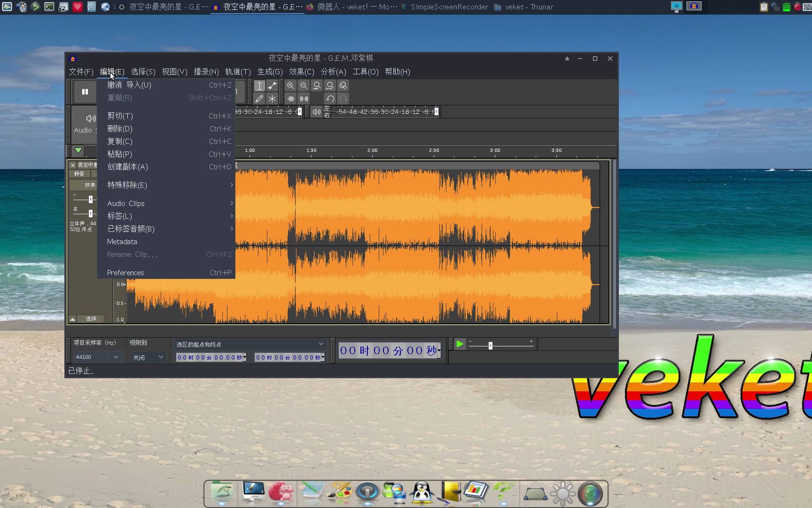The width and height of the screenshot is (812, 508).
Task: Click the vertical scrollbar of the track area
Action: 614,244
